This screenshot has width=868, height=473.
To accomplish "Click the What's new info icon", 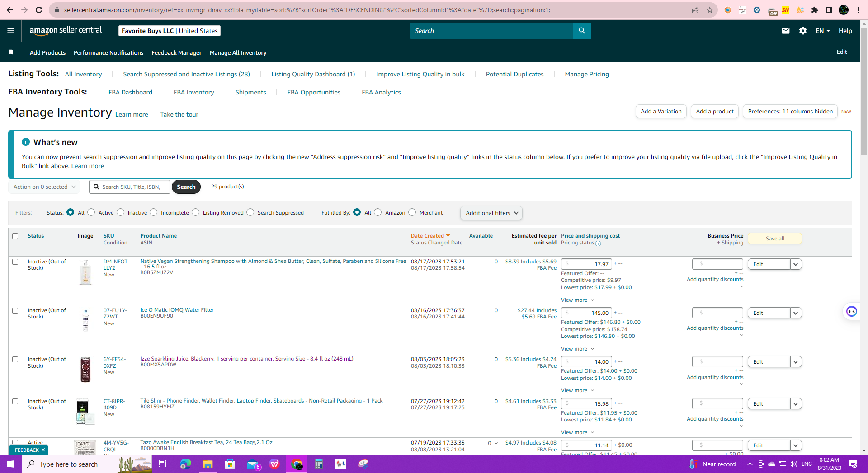I will 26,142.
